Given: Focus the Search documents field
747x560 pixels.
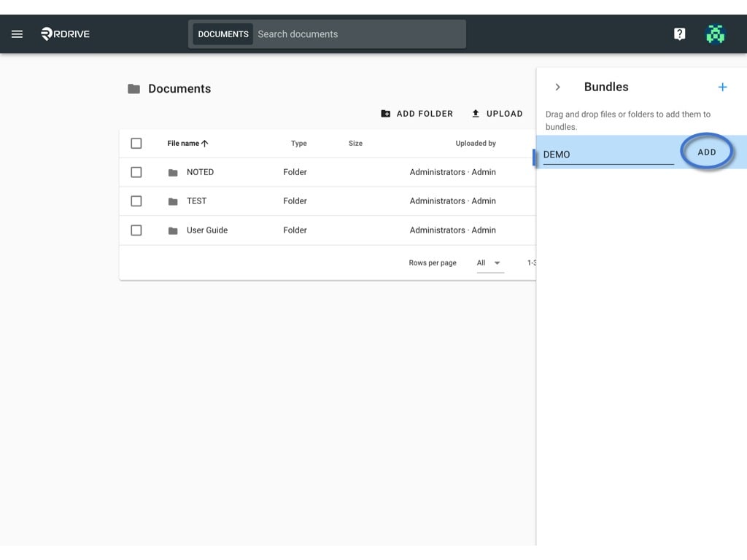Looking at the screenshot, I should pyautogui.click(x=360, y=34).
